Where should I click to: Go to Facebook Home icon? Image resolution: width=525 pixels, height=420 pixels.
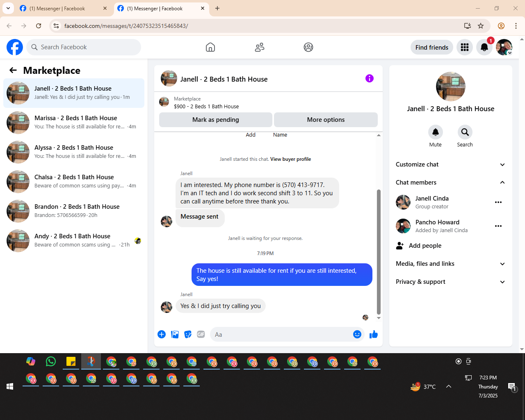click(210, 47)
